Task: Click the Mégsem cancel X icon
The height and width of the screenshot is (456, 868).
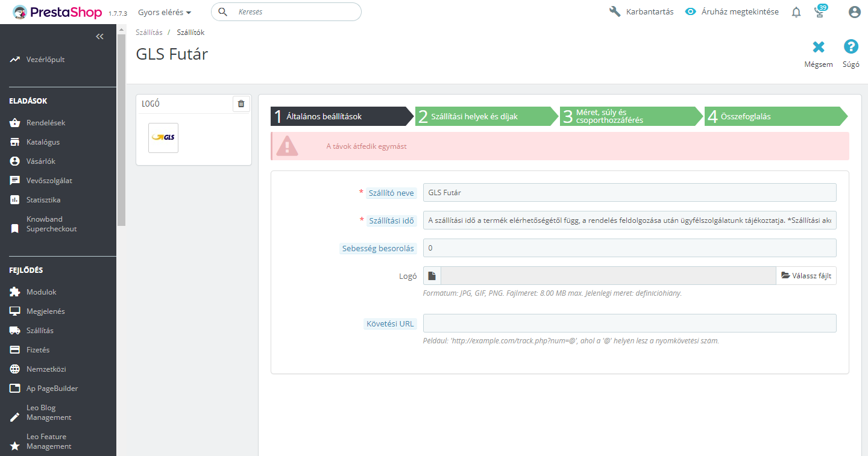Action: point(819,47)
